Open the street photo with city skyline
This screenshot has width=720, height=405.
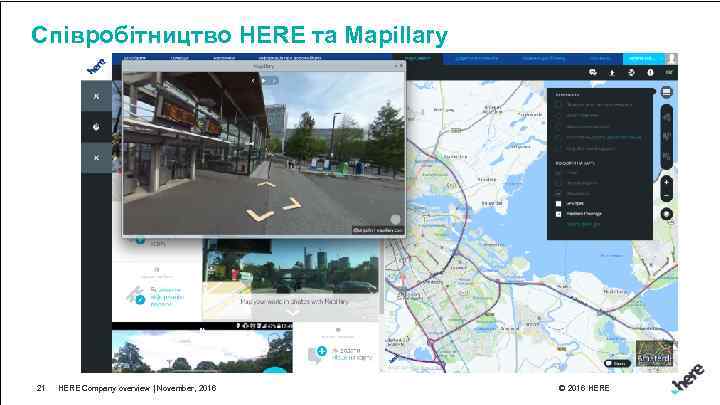point(291,267)
